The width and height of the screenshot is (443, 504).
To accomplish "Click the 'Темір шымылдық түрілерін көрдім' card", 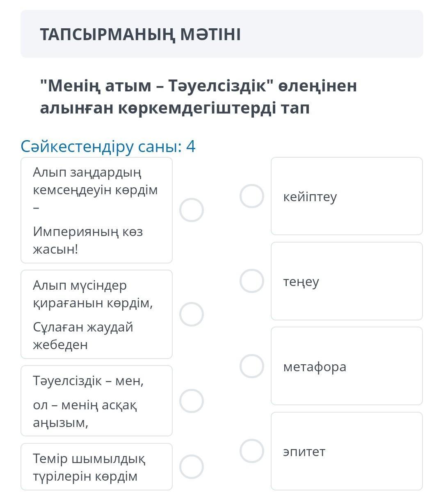I will (96, 467).
